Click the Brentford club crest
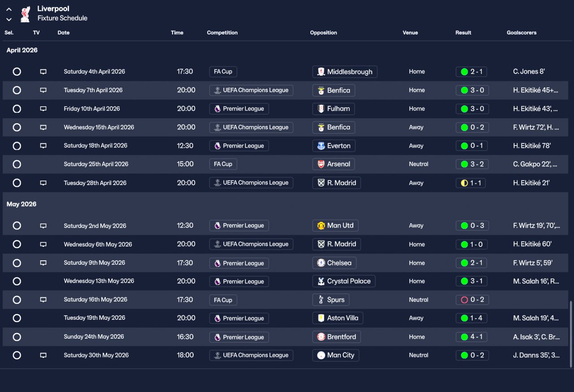Screen dimensions: 574x392 pos(321,337)
